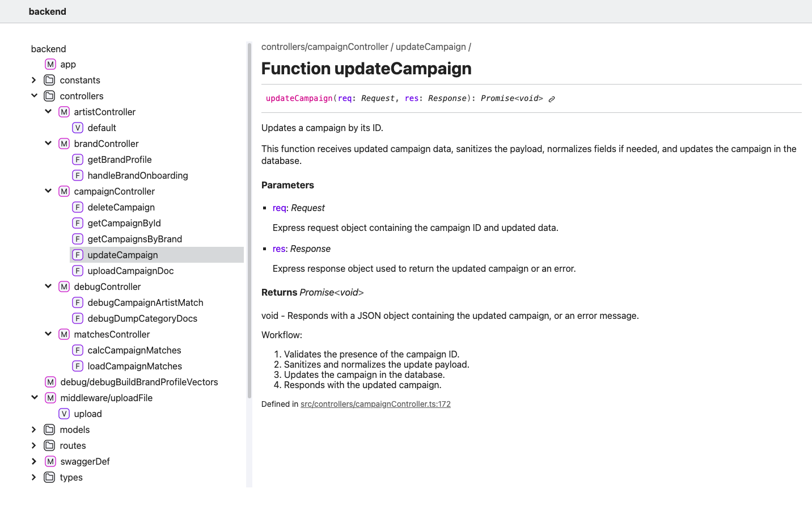Expand the models folder
Image resolution: width=812 pixels, height=505 pixels.
point(34,430)
